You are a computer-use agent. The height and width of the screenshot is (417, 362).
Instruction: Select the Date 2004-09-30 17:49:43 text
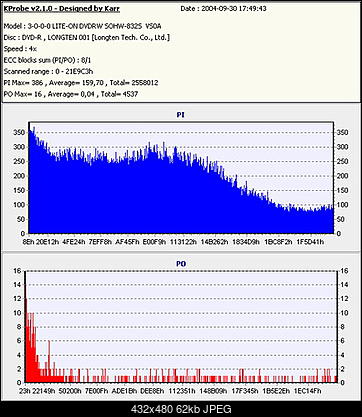point(223,9)
